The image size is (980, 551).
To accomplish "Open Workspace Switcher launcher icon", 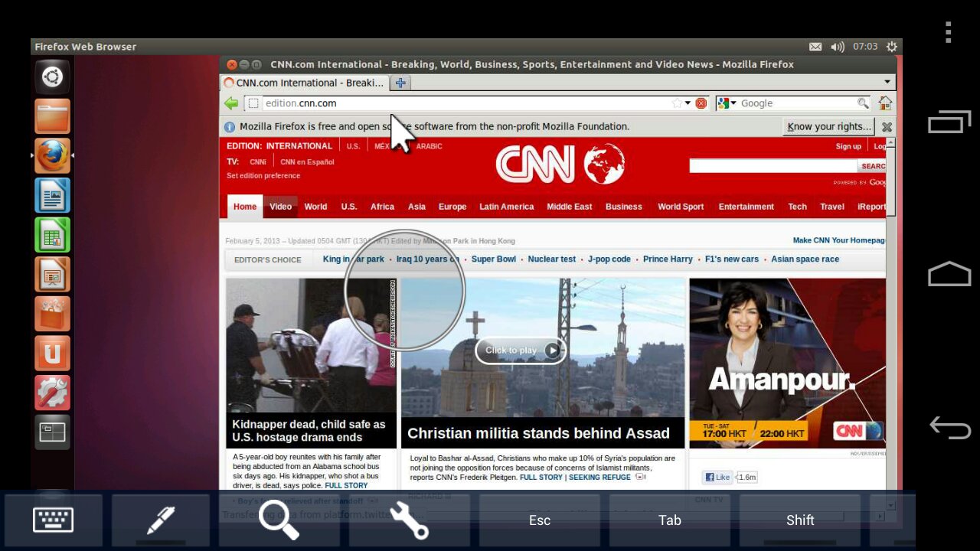I will 52,432.
